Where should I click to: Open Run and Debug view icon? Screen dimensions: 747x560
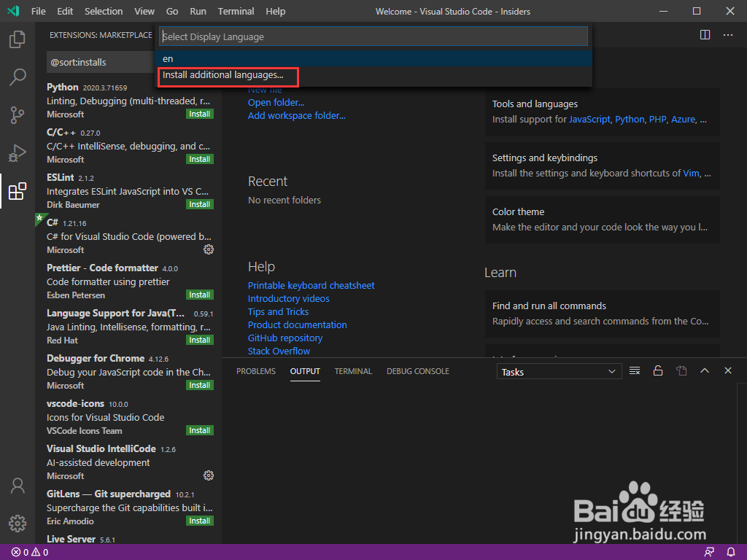pos(18,153)
